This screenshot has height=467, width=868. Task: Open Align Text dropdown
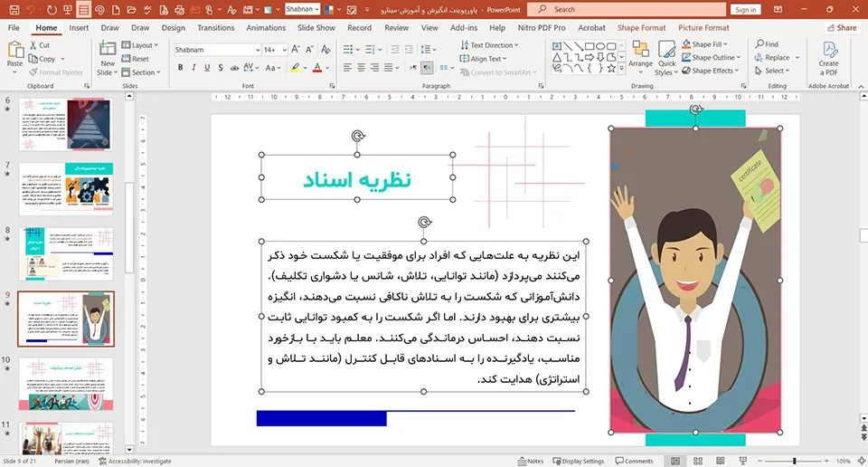pyautogui.click(x=483, y=58)
